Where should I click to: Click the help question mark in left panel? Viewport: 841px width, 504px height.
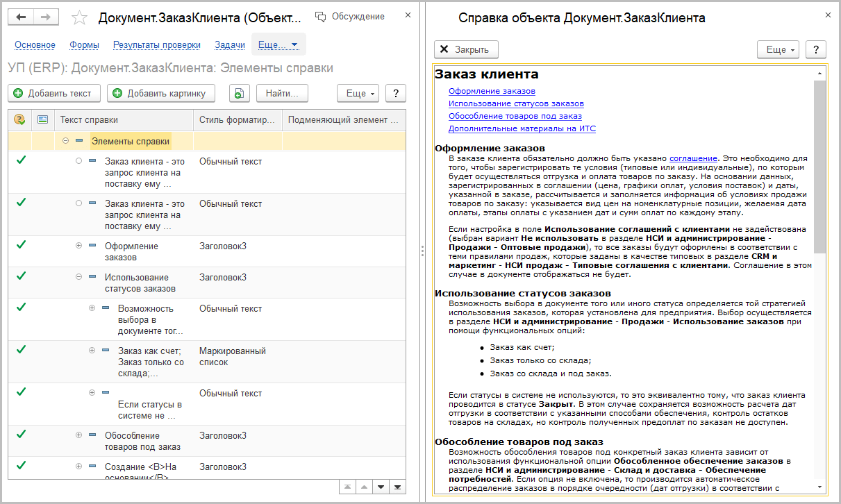[x=395, y=93]
